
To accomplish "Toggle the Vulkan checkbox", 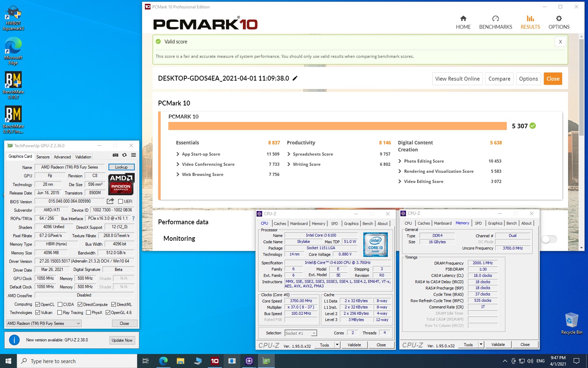I will [x=38, y=312].
